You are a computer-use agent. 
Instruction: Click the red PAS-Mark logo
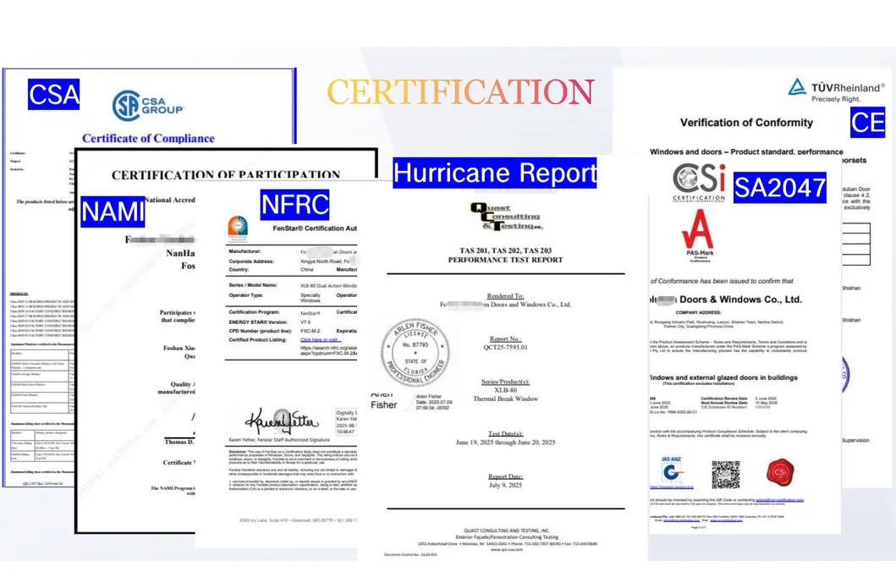699,235
